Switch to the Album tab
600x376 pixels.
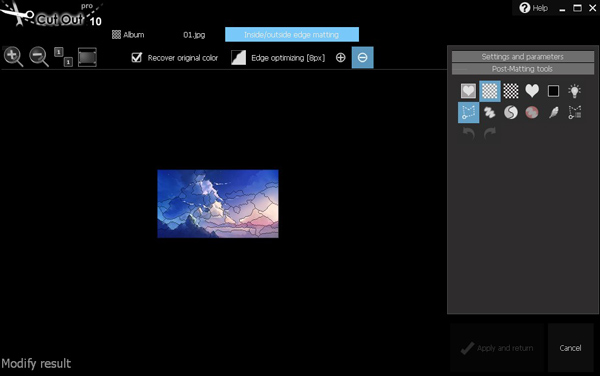pos(128,35)
